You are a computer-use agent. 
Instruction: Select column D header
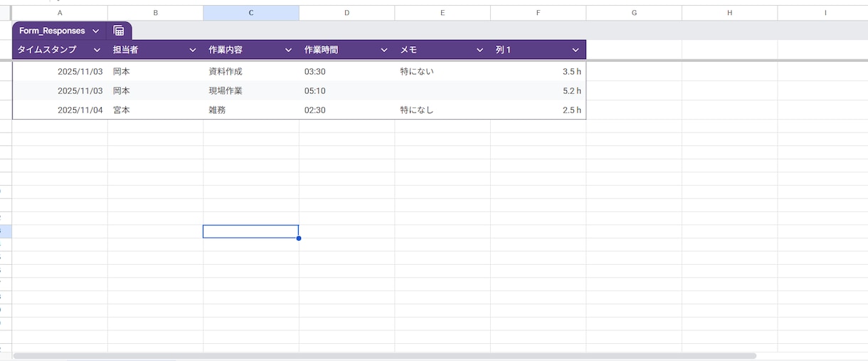tap(346, 13)
